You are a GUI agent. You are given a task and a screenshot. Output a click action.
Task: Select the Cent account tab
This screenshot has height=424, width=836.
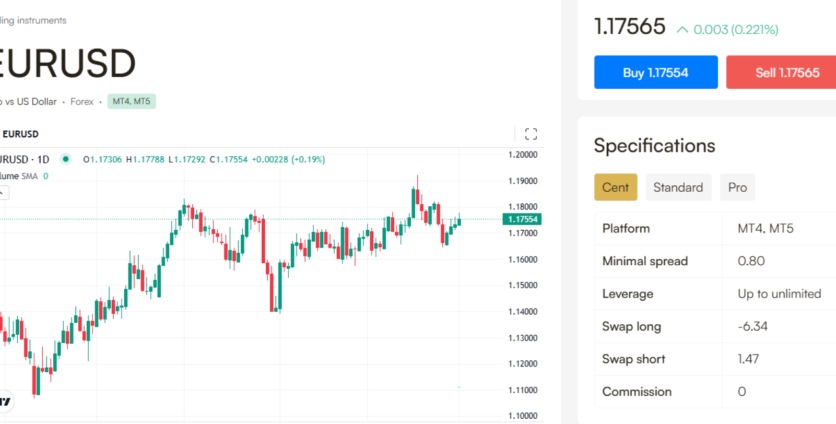615,187
